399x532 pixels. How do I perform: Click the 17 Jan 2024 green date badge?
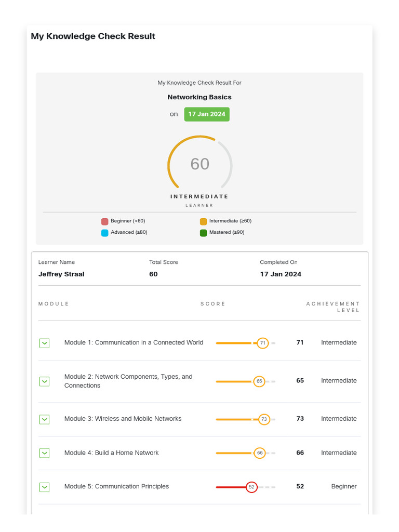pyautogui.click(x=207, y=114)
